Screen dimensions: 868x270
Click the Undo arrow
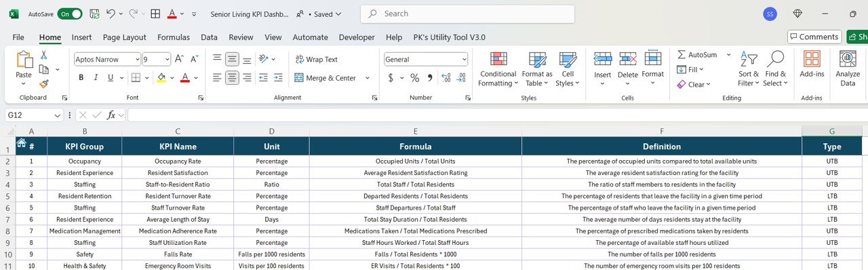111,14
